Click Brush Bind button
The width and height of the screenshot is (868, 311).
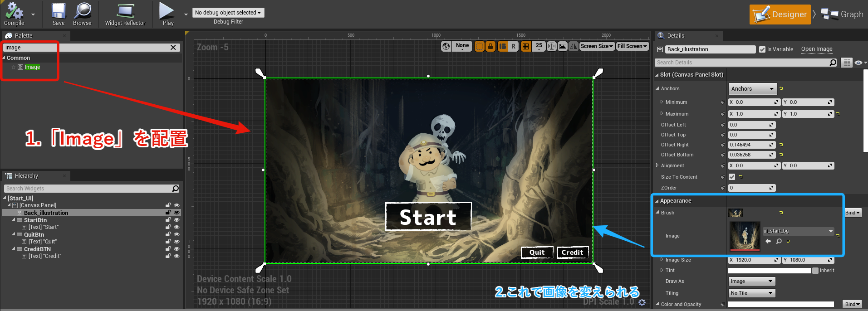pyautogui.click(x=852, y=213)
